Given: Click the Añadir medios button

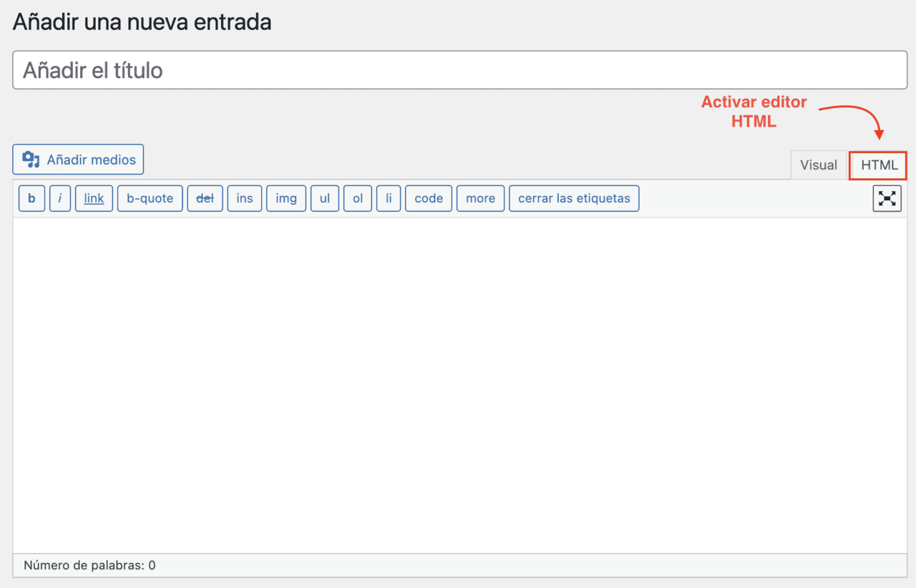Looking at the screenshot, I should pos(77,159).
